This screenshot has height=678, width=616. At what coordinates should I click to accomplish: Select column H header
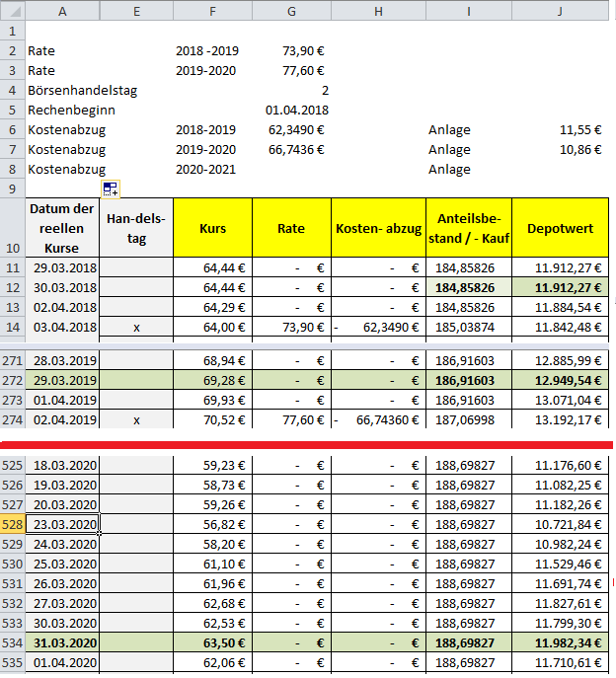pos(378,11)
